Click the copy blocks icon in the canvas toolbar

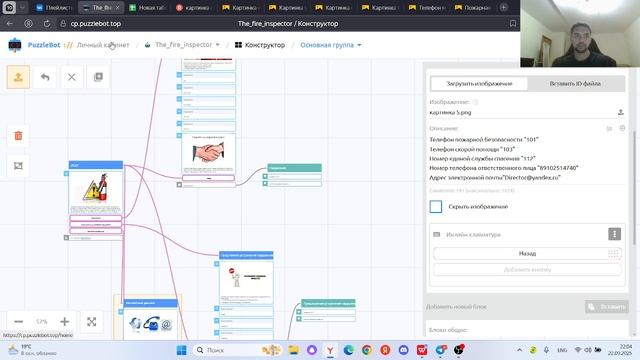point(98,77)
